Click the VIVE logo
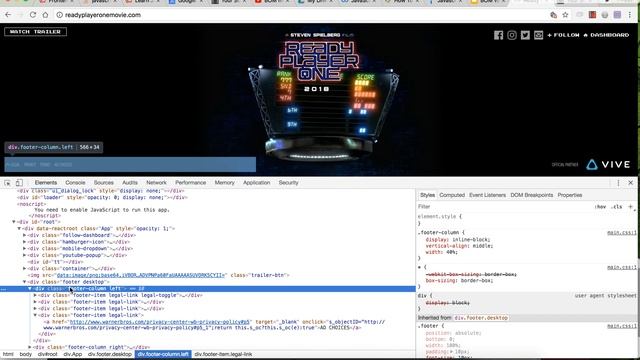 [608, 164]
